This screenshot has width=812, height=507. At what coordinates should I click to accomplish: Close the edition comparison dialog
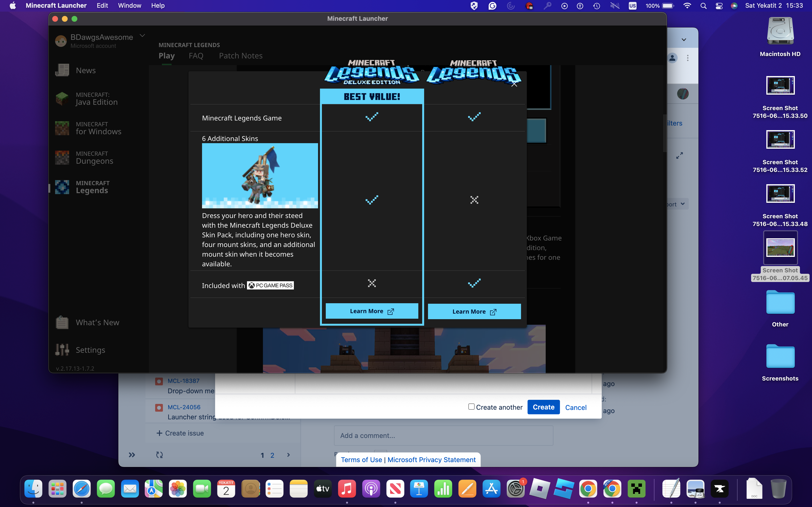tap(514, 84)
